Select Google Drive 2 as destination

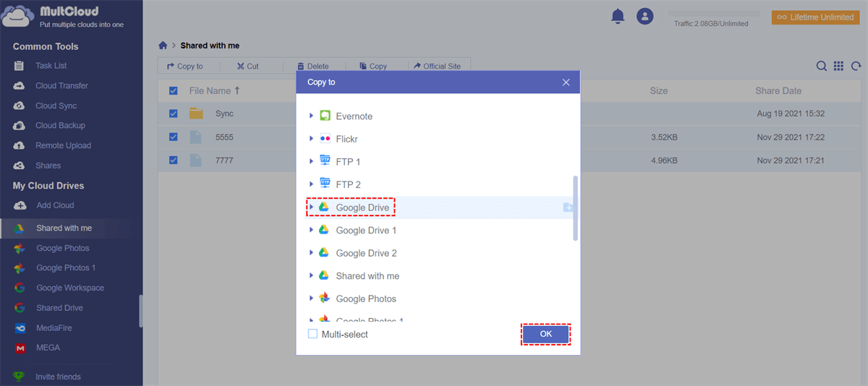(x=366, y=253)
